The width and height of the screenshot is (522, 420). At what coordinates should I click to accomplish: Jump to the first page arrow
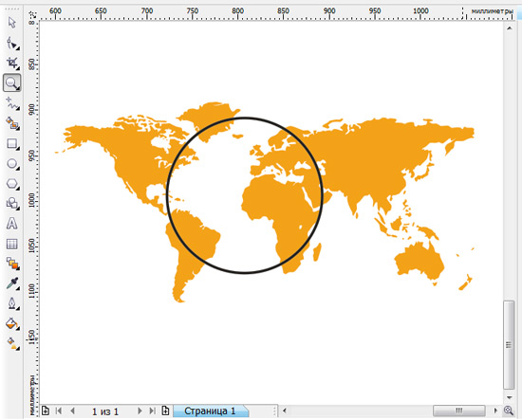(x=59, y=411)
